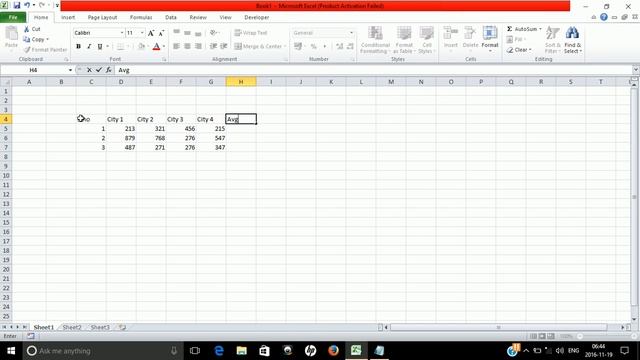Click the red Font Color A button
640x360 pixels.
point(156,47)
